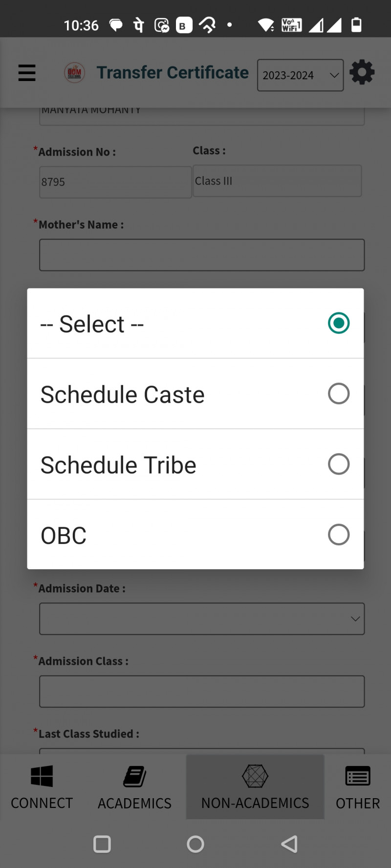Tap the school logo icon

(74, 73)
